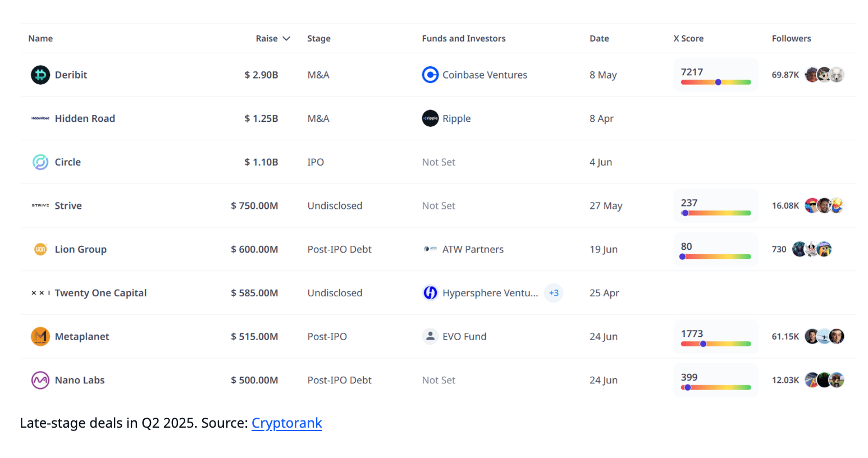Click the Stage column header

coord(319,39)
